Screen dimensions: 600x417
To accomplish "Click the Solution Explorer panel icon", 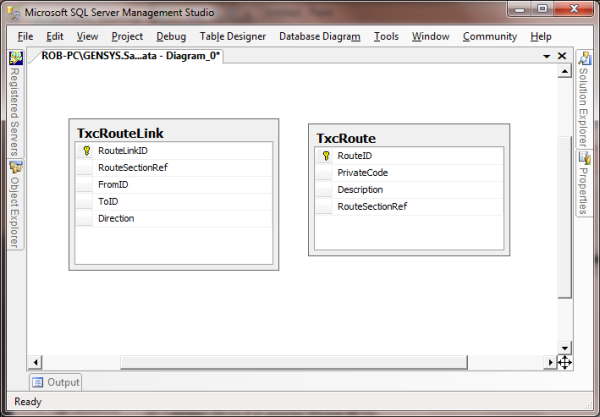I will click(x=584, y=58).
